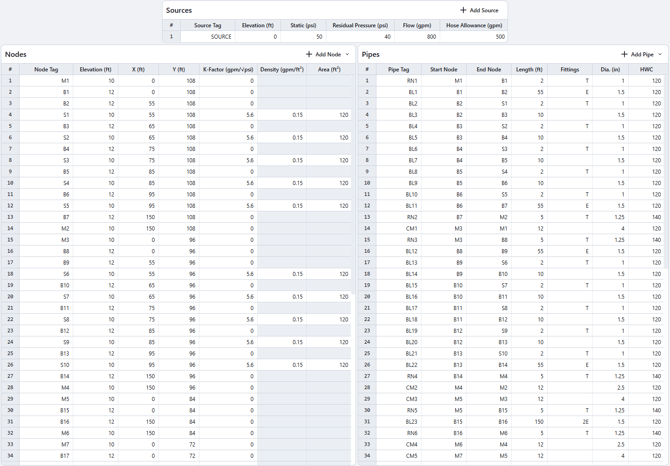
Task: Edit diameter 2.5 for pipe CM2
Action: click(x=610, y=387)
